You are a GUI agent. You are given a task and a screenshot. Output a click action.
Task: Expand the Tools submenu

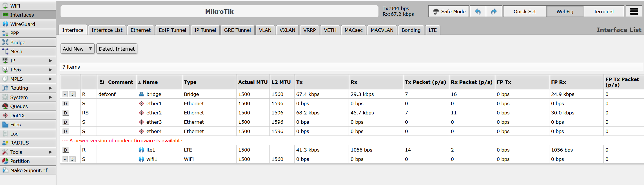pyautogui.click(x=28, y=152)
